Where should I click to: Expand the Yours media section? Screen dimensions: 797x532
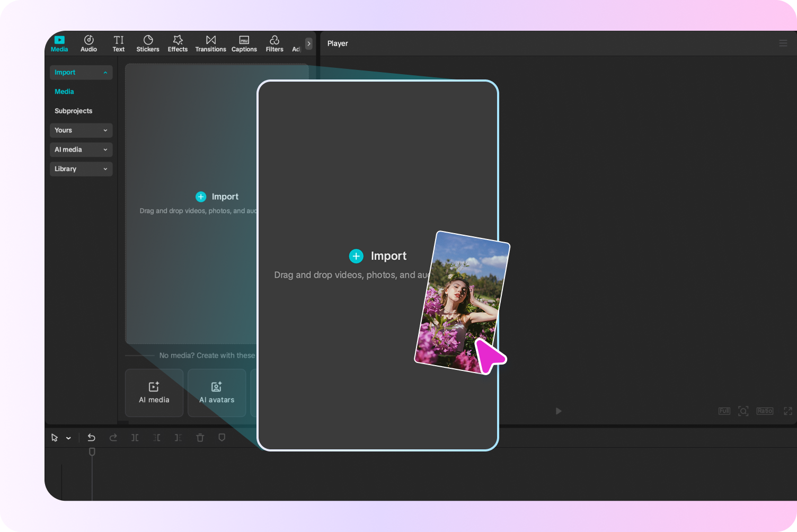(81, 130)
